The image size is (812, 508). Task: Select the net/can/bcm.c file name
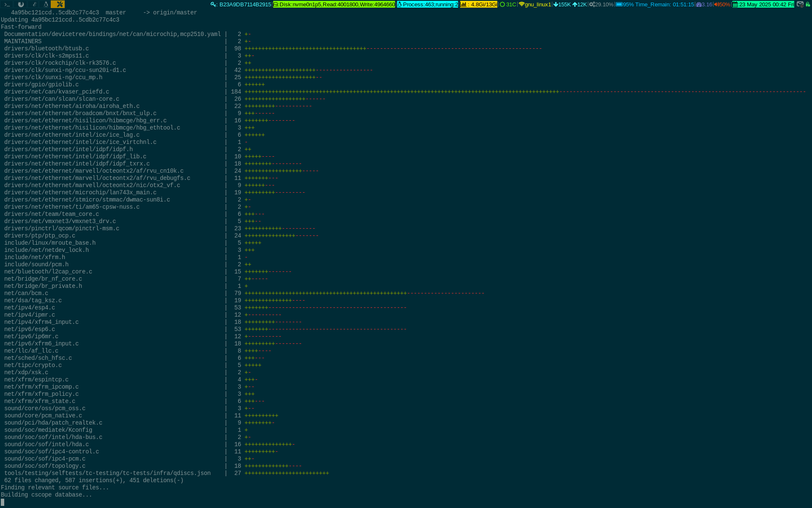coord(26,293)
